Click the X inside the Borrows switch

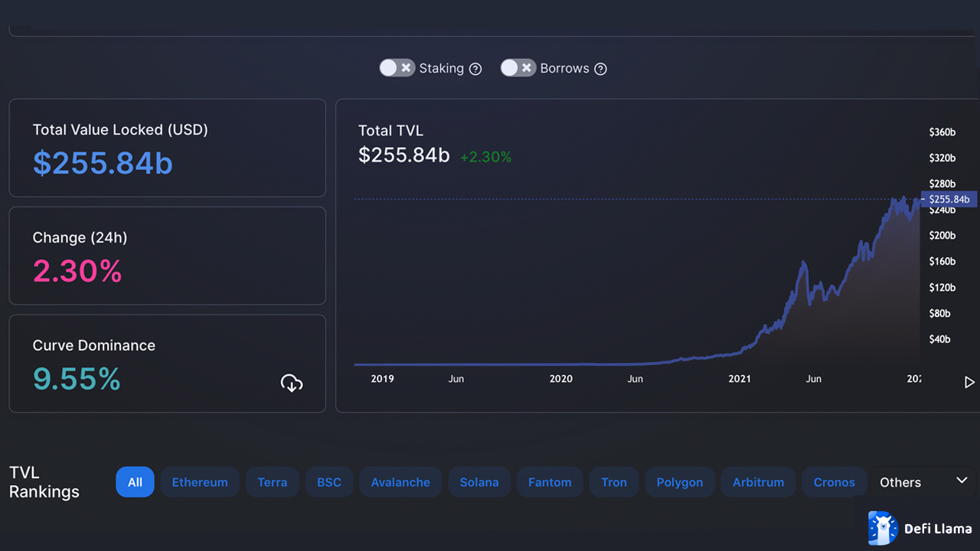[528, 67]
